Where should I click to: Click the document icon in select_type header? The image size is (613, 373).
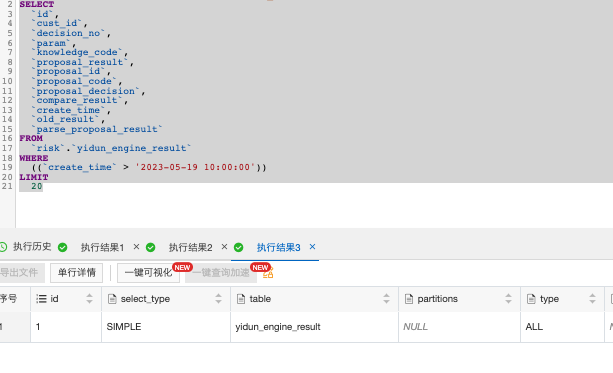click(112, 299)
